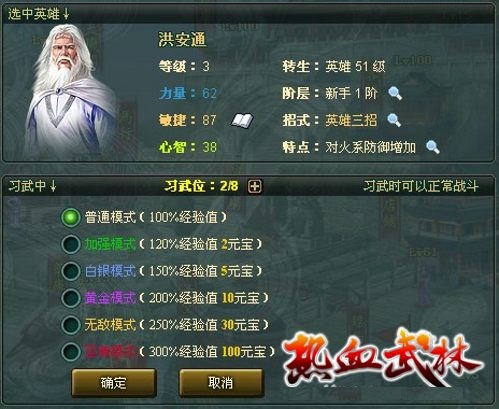This screenshot has height=409, width=499.
Task: Click the 洪安通 hero portrait
Action: (72, 90)
